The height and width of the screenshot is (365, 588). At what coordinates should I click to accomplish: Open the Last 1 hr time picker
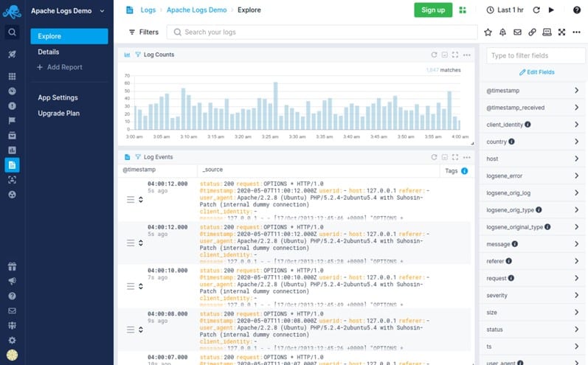pos(505,10)
